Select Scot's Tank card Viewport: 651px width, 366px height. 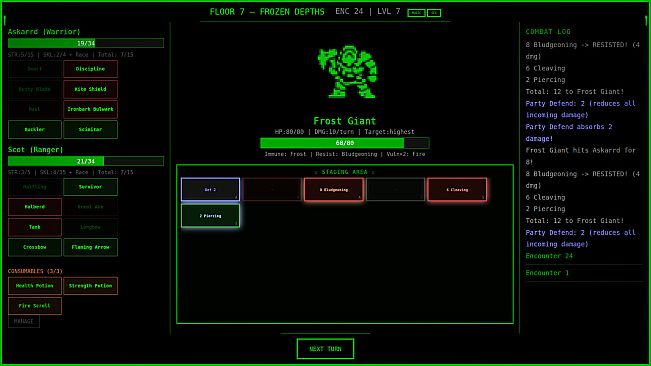pyautogui.click(x=35, y=227)
